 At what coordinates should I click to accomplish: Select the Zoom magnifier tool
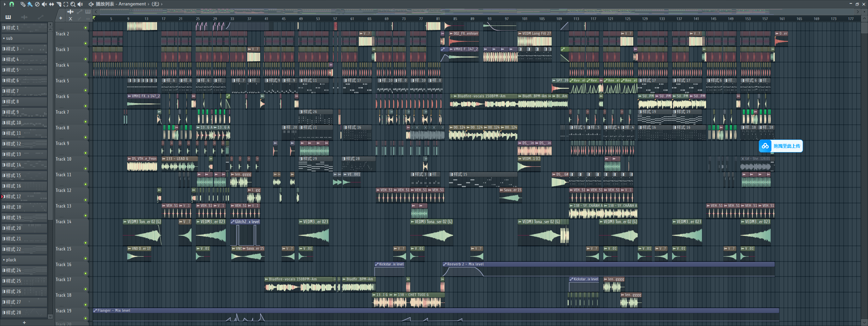73,4
